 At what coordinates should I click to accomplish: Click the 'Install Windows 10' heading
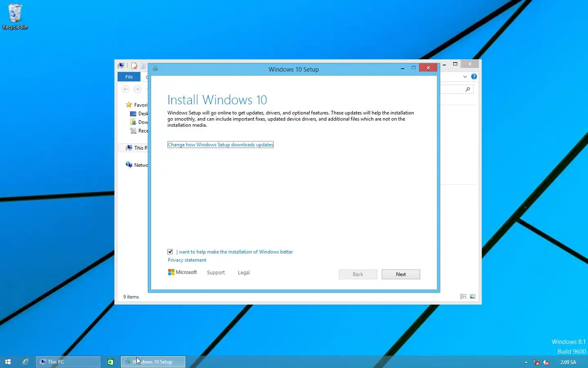[217, 100]
